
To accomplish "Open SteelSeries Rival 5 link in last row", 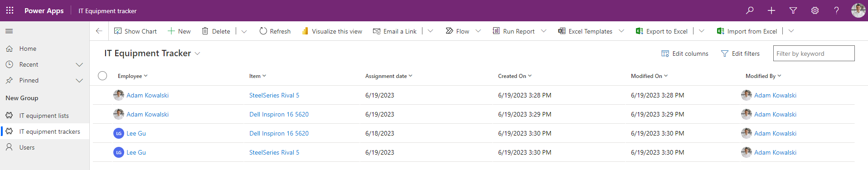I will pyautogui.click(x=274, y=152).
